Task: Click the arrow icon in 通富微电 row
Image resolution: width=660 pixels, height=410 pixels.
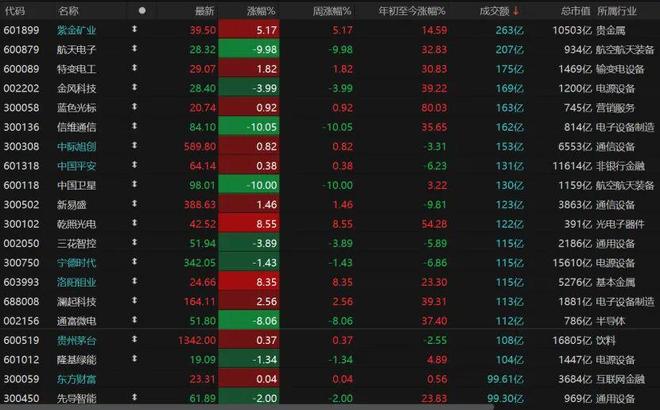Action: [x=134, y=319]
